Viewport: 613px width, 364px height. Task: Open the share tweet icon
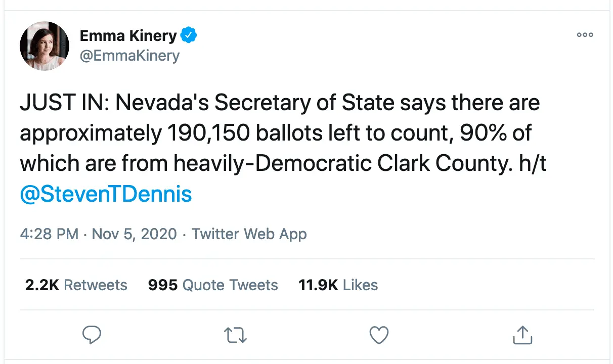[x=522, y=335]
